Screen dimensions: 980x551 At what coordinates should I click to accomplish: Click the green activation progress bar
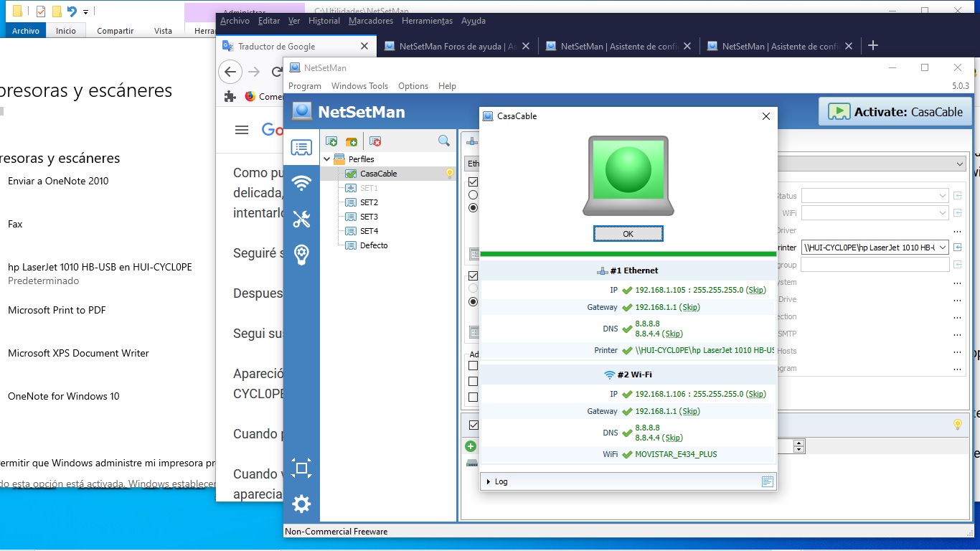click(x=628, y=254)
